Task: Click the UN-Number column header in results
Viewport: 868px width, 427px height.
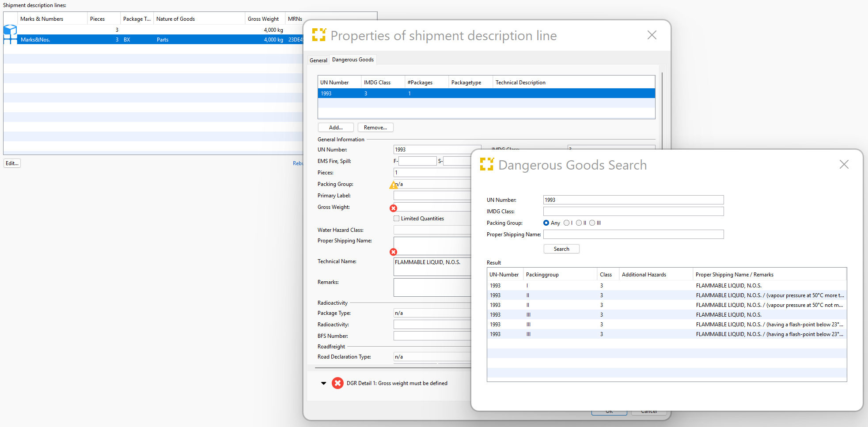Action: [505, 274]
